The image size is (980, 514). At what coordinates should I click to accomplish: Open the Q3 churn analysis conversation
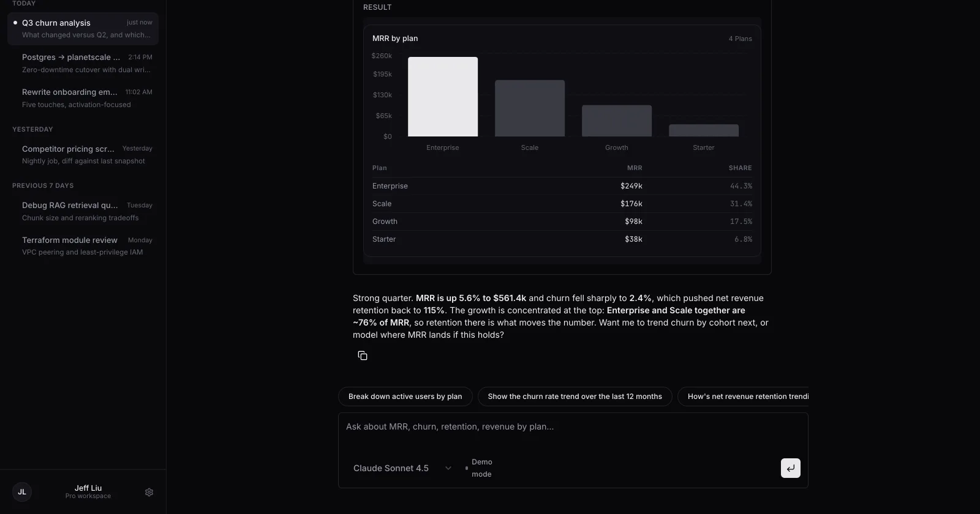click(83, 29)
